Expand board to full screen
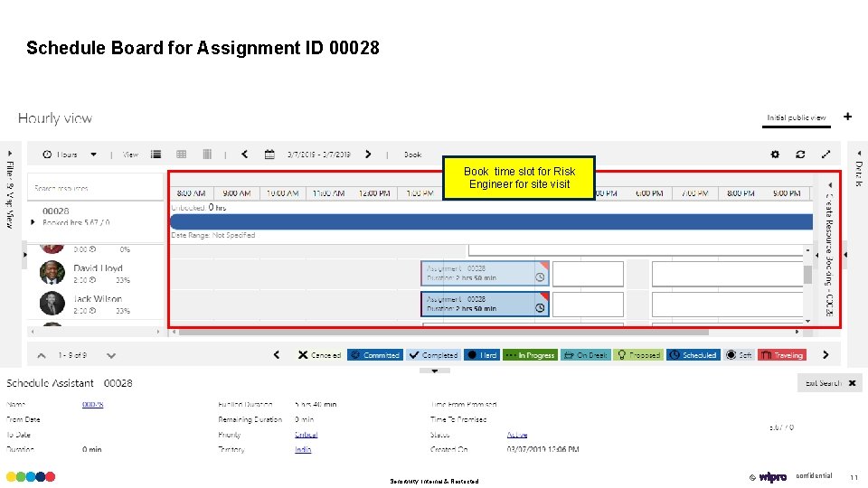 [x=826, y=155]
